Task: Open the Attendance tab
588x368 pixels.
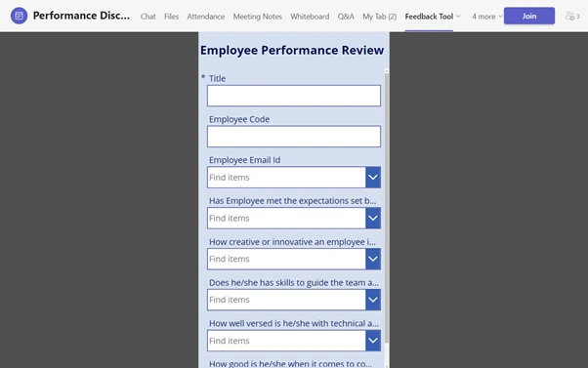Action: coord(206,17)
